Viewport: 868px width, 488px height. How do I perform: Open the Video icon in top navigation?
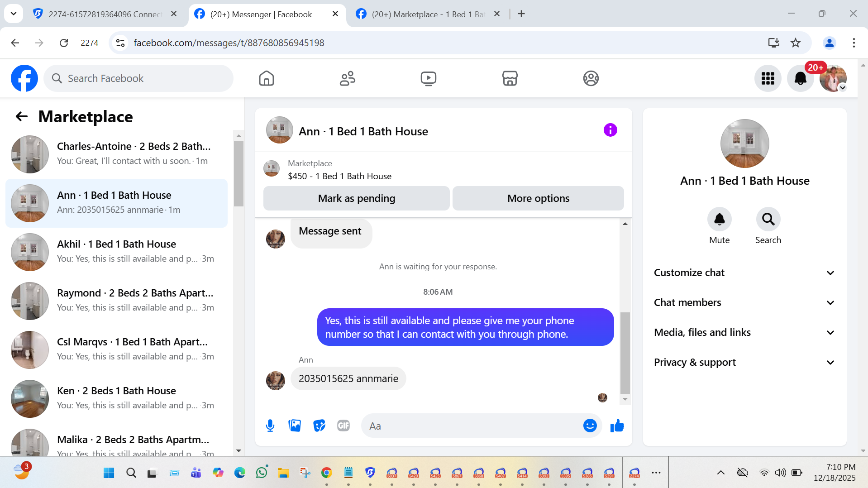pos(429,78)
